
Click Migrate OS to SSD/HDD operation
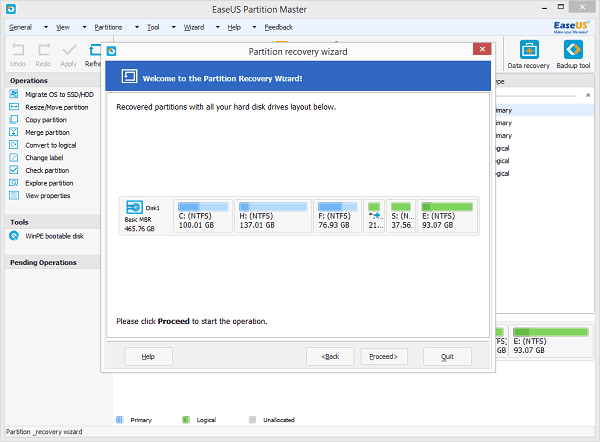pos(59,94)
